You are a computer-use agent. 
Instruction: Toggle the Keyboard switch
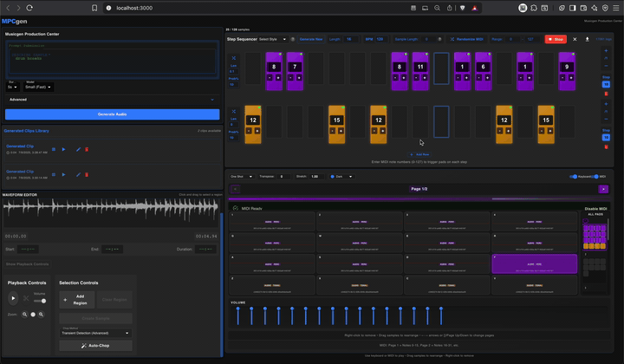(x=574, y=176)
